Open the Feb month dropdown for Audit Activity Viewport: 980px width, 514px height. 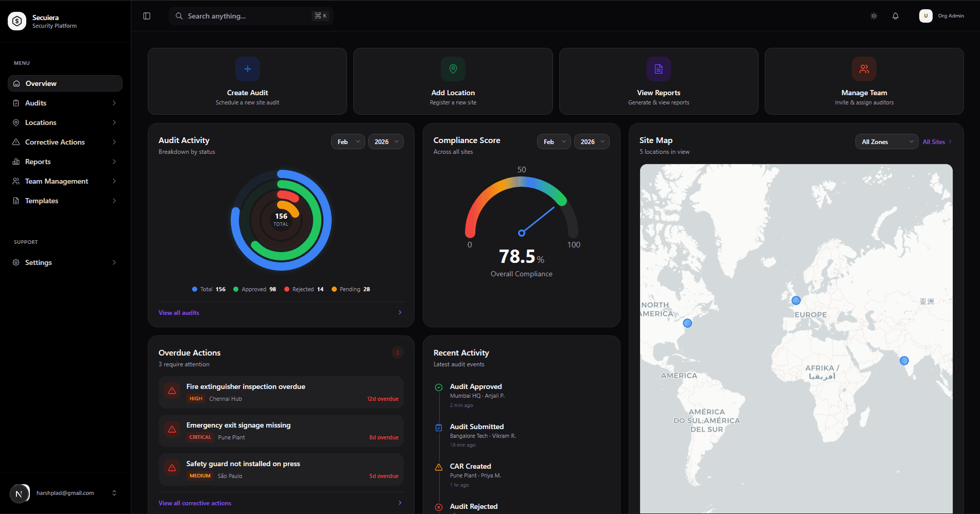348,141
